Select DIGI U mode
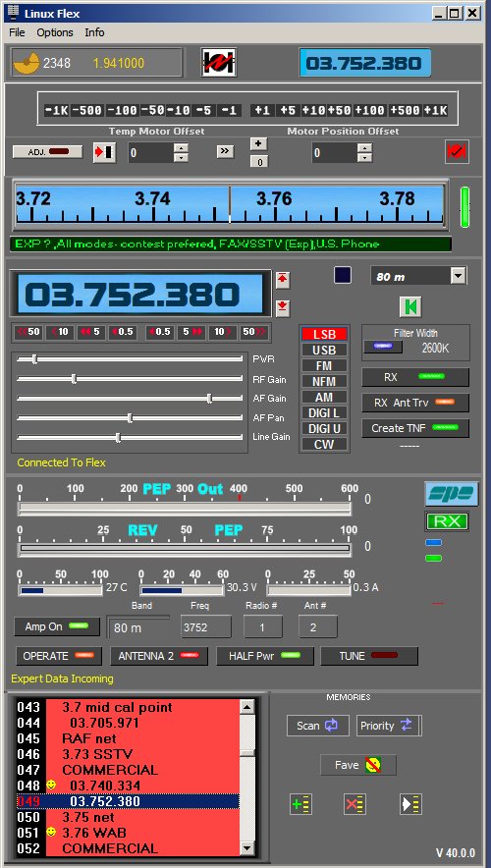Screen dimensions: 491x868 (324, 428)
